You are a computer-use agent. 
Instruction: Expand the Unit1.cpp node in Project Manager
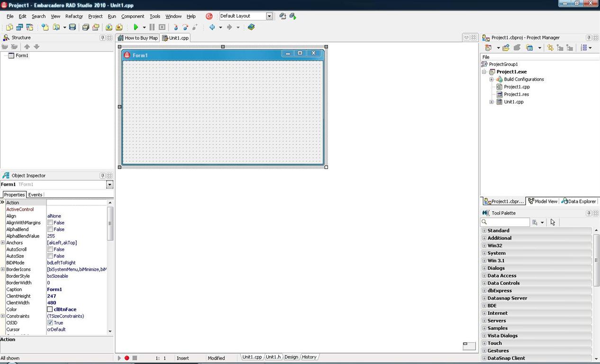[491, 102]
